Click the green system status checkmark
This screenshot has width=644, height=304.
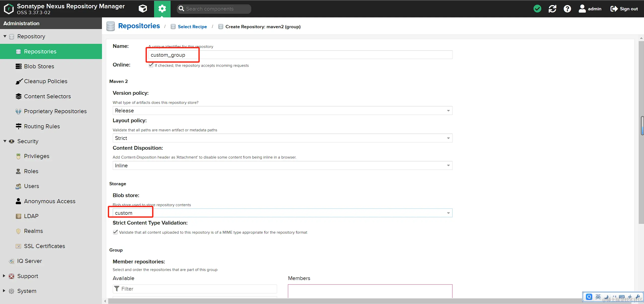[x=537, y=9]
